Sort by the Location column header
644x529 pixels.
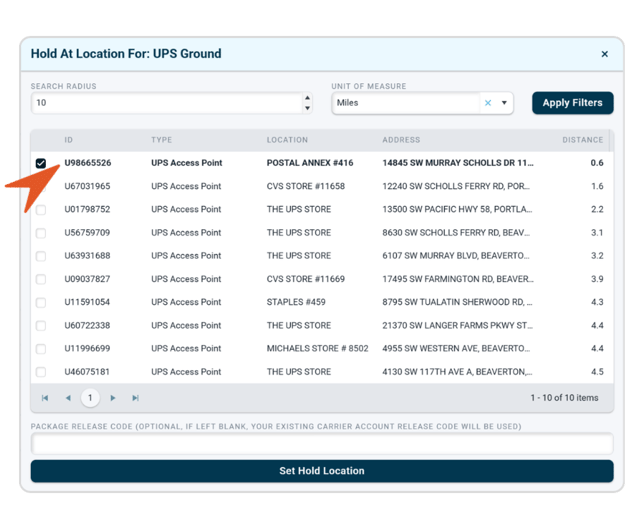coord(287,140)
